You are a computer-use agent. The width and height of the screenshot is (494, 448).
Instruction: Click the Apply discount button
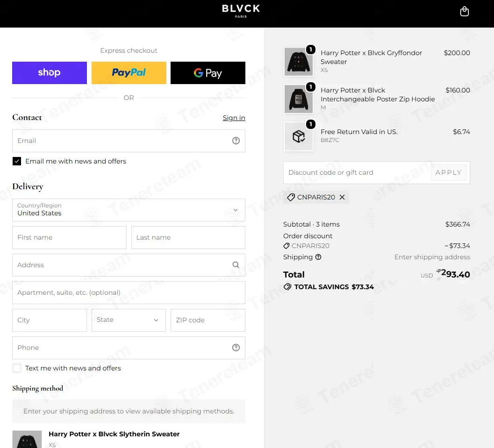(x=449, y=172)
